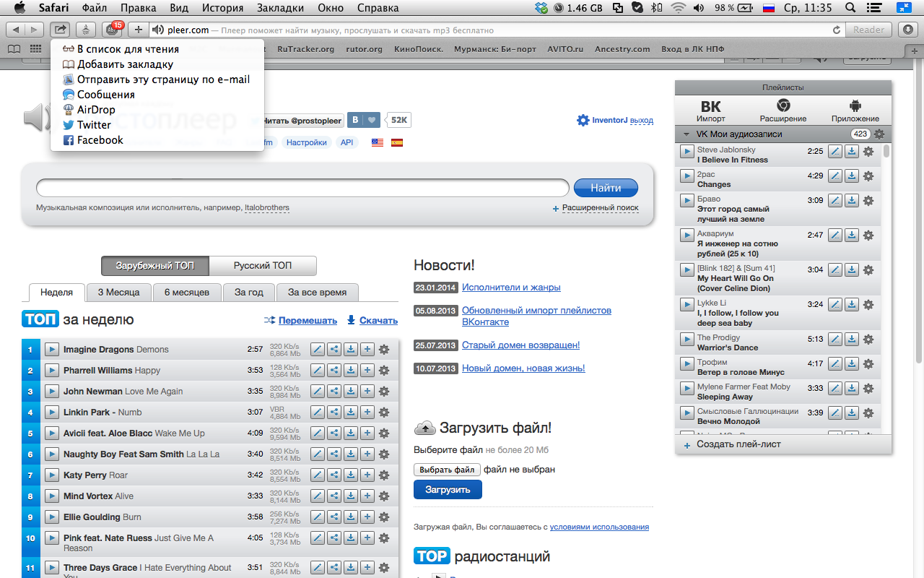Image resolution: width=924 pixels, height=578 pixels.
Task: Open the VK Импорт playlist import
Action: pyautogui.click(x=711, y=111)
